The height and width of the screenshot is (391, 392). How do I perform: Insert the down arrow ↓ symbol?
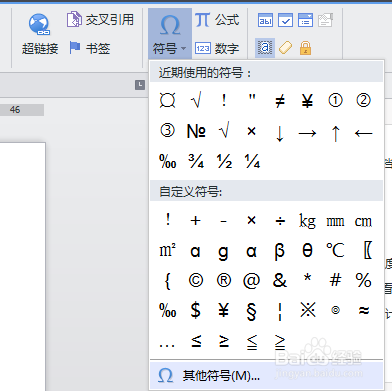point(280,133)
